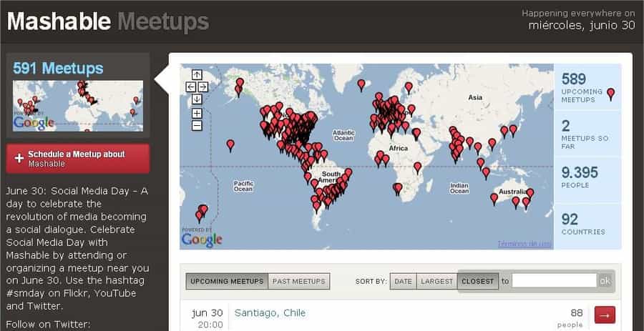Click the map pin in Greenland
The width and height of the screenshot is (644, 331).
[361, 85]
